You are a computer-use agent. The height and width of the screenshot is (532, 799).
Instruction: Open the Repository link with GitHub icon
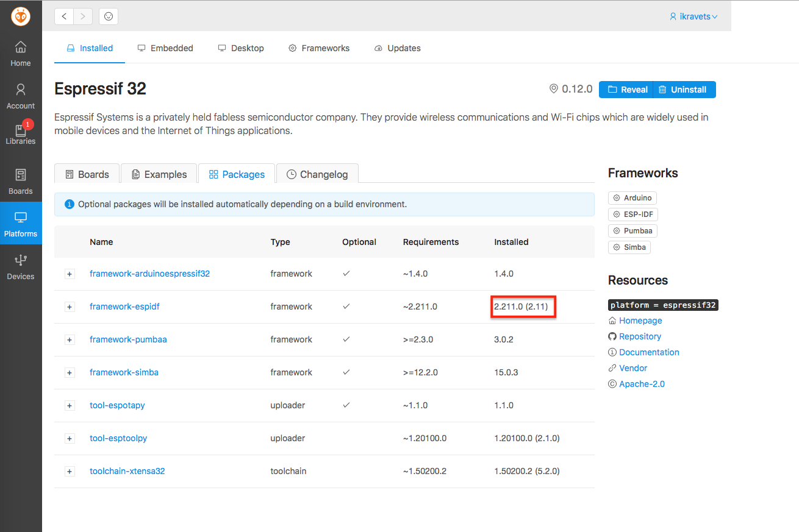(639, 336)
